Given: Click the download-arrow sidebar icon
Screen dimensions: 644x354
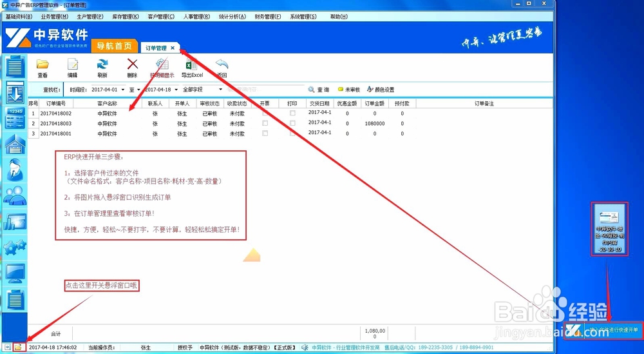Looking at the screenshot, I should [x=15, y=92].
